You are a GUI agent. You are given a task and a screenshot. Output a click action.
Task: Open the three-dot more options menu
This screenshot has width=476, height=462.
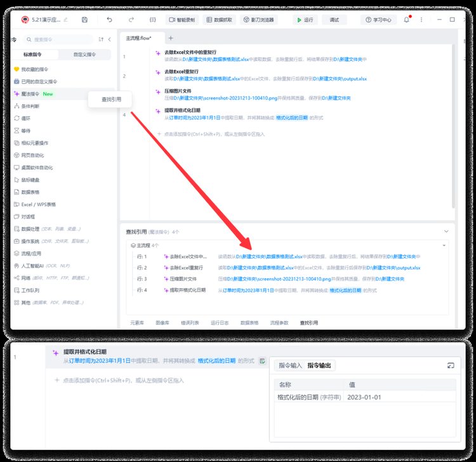[x=421, y=20]
